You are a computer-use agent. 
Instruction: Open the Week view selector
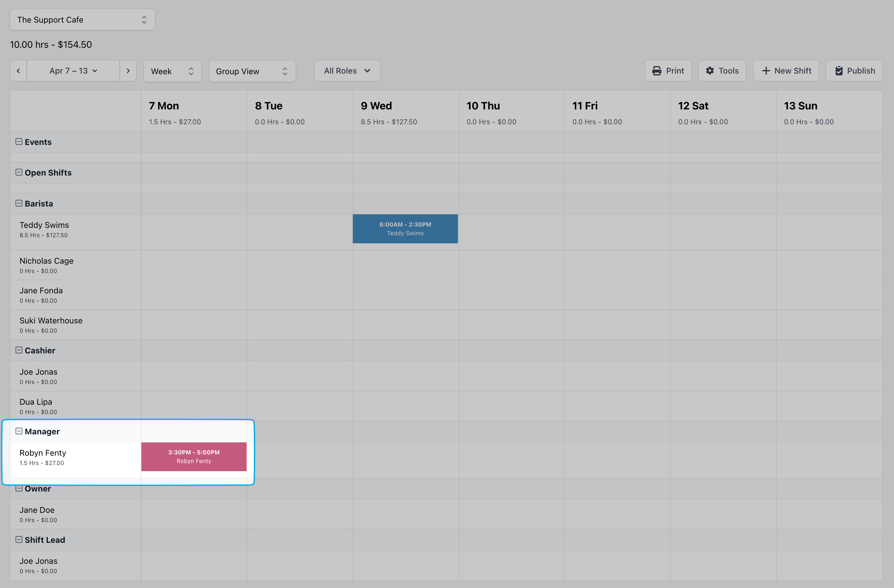click(172, 71)
